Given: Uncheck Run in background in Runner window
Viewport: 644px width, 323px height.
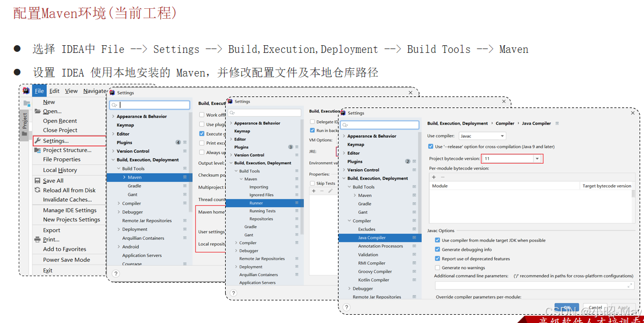Looking at the screenshot, I should click(313, 131).
